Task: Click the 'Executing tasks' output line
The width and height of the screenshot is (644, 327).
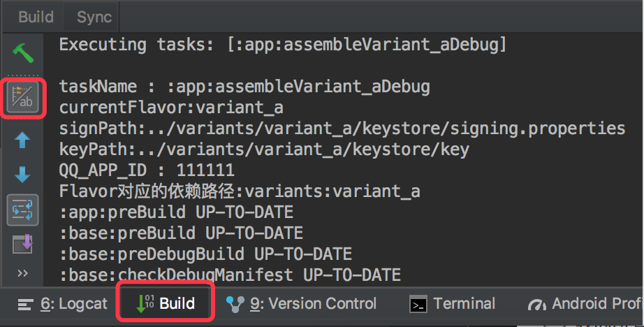Action: click(x=282, y=45)
